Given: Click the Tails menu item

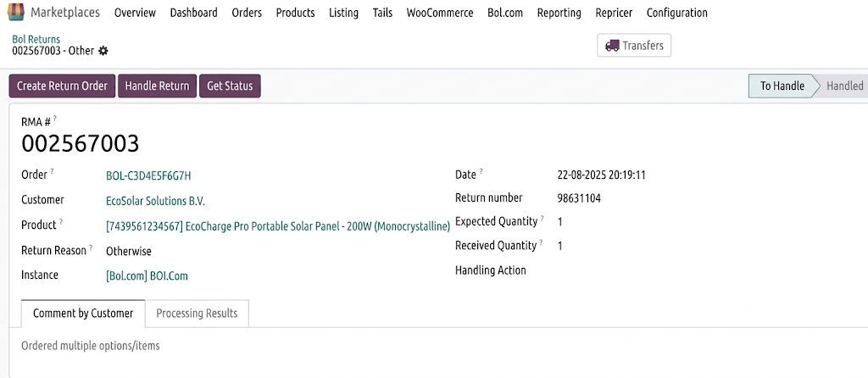Looking at the screenshot, I should pyautogui.click(x=382, y=13).
